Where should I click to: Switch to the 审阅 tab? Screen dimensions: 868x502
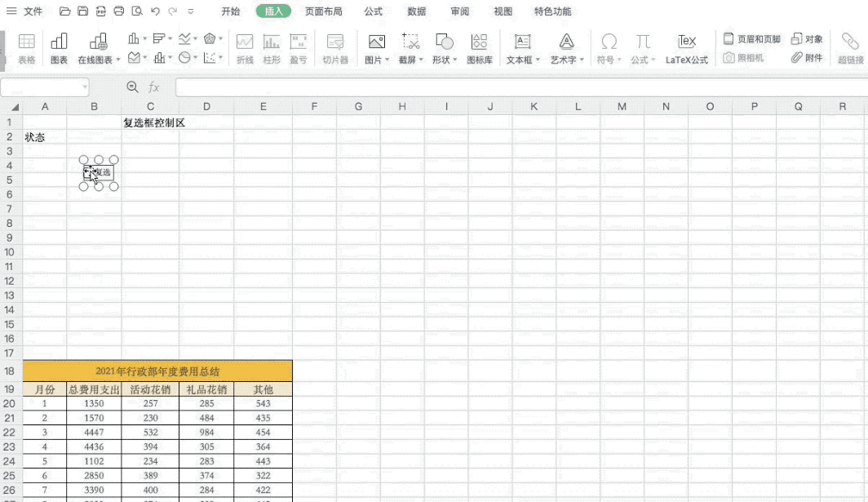click(x=459, y=11)
